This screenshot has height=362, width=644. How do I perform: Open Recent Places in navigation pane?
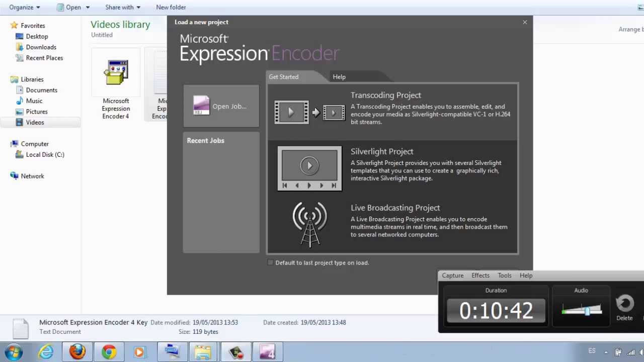(44, 58)
